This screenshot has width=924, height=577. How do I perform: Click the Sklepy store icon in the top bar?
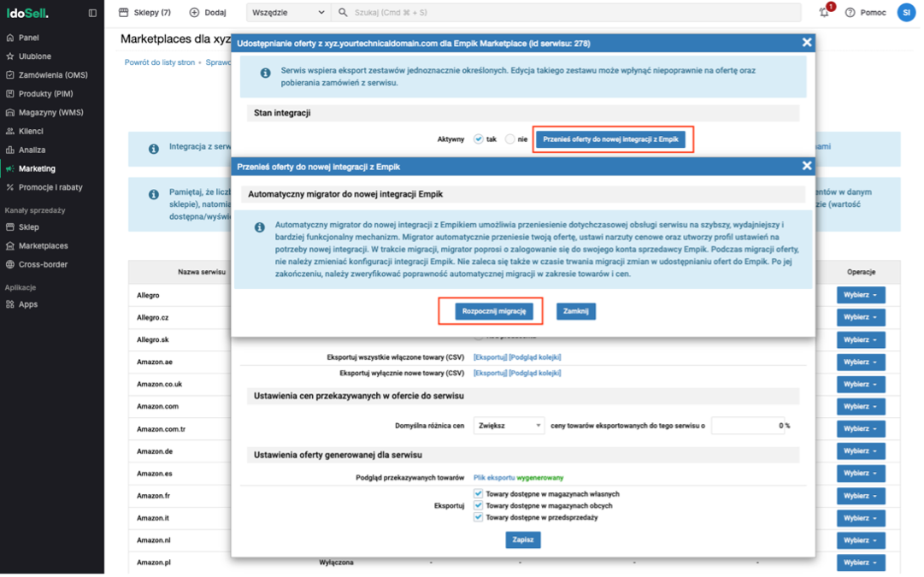[123, 12]
